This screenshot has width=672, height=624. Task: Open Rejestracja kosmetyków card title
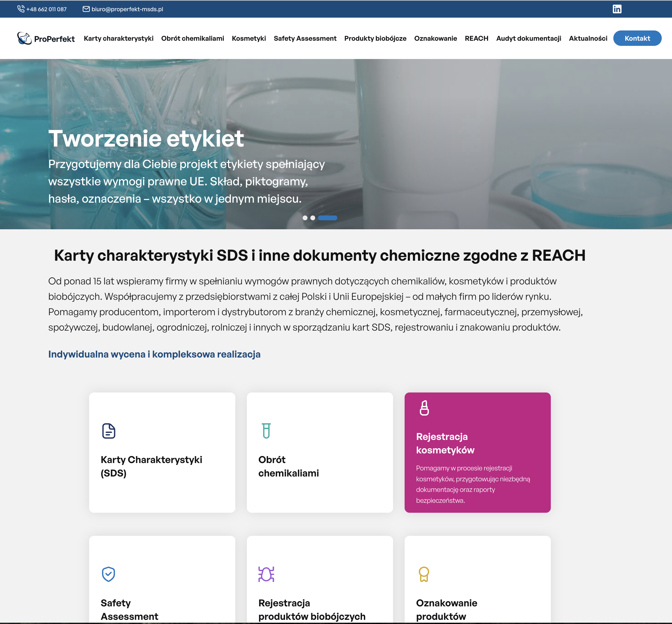point(445,443)
